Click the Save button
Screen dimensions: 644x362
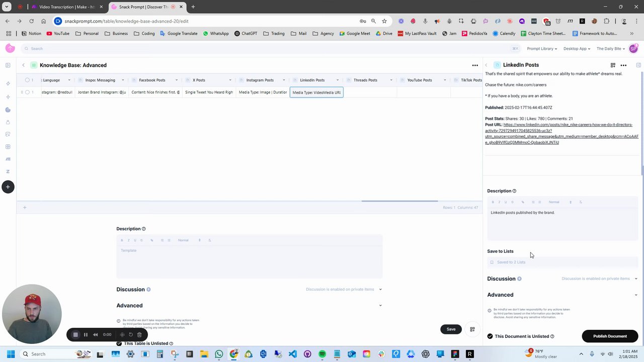click(451, 329)
